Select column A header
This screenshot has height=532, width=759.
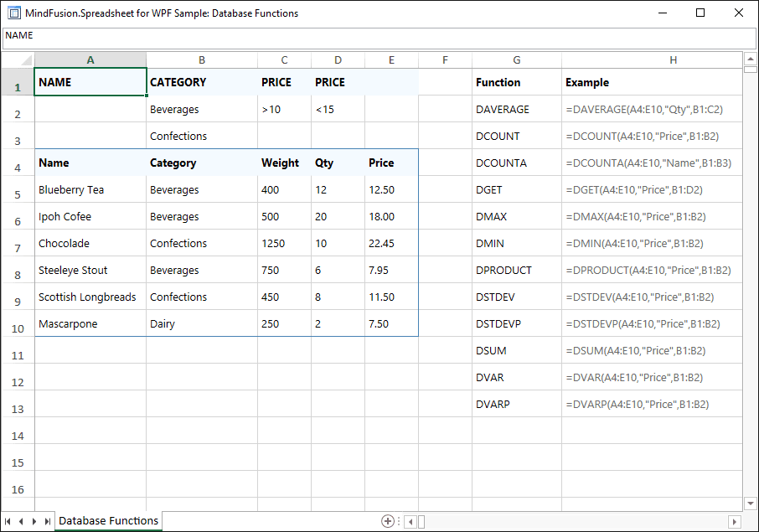click(x=90, y=60)
